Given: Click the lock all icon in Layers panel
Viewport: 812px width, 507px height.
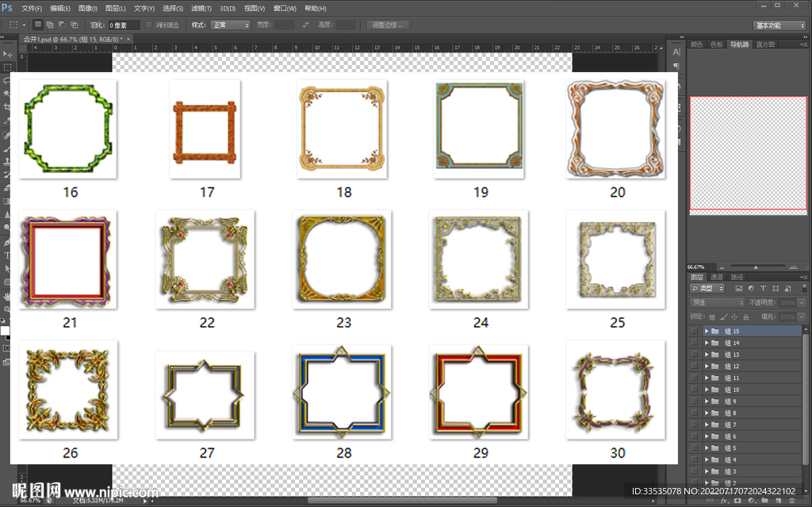Looking at the screenshot, I should coord(746,317).
